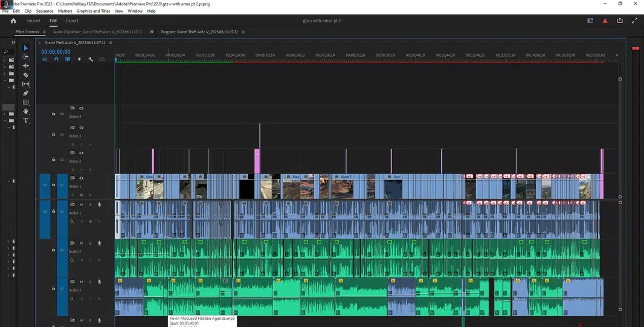Open Program monitor panel menu
The height and width of the screenshot is (327, 644).
pos(243,32)
